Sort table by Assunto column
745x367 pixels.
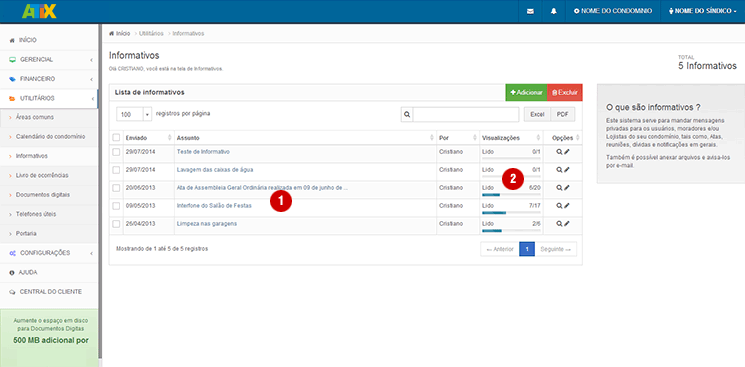[306, 138]
